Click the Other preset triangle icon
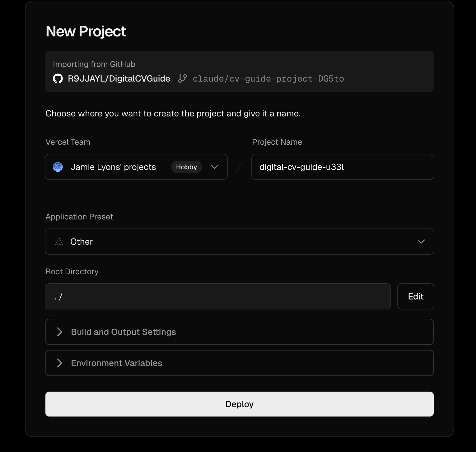 tap(59, 242)
